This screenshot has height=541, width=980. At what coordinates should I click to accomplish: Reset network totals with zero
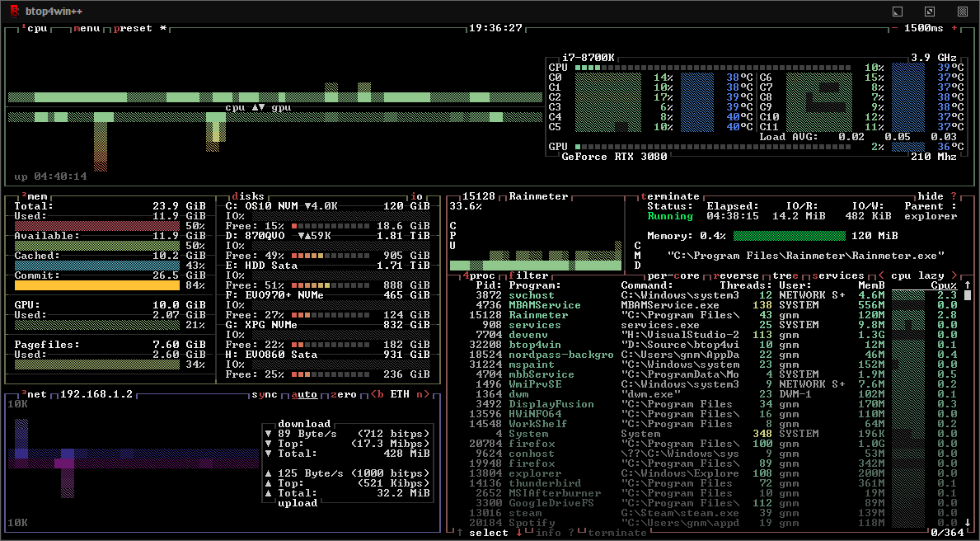tap(343, 395)
